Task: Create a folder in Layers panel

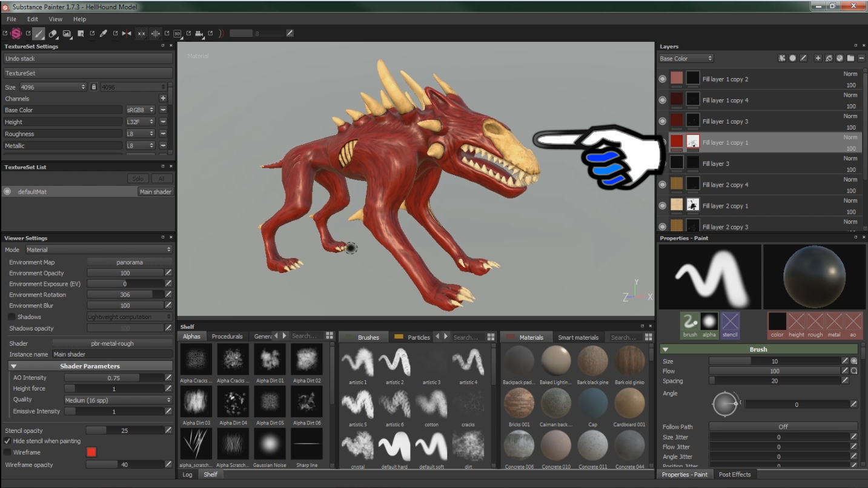Action: 850,58
